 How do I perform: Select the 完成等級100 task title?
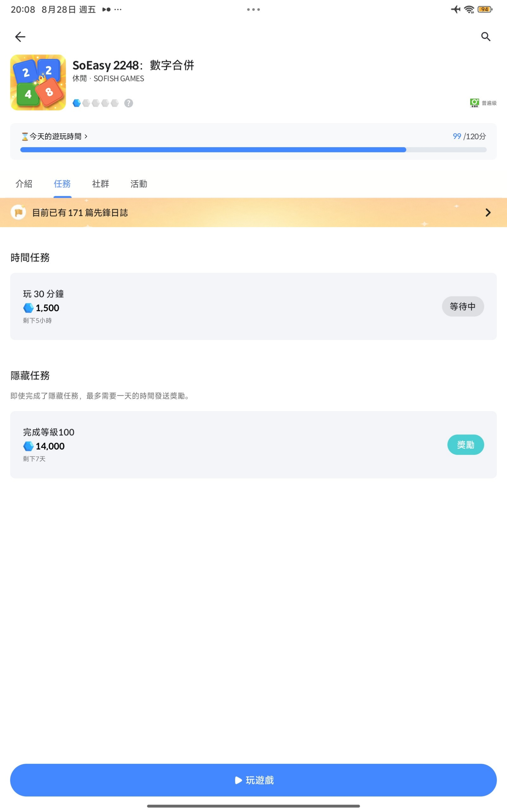[49, 432]
